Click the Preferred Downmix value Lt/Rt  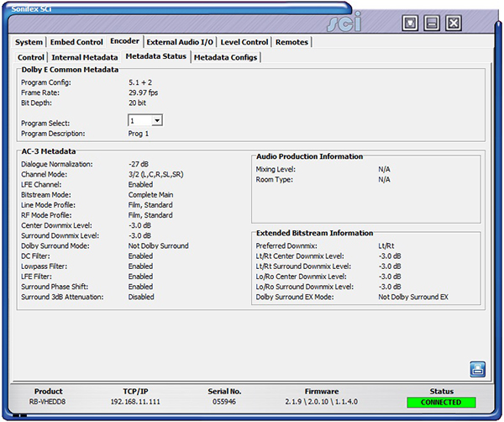click(386, 245)
